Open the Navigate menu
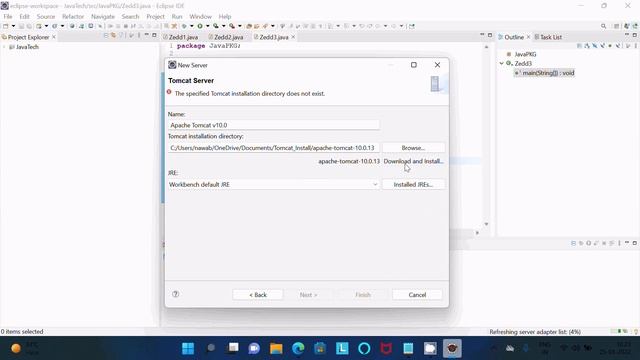Screen dimensions: 640x360 (103, 16)
